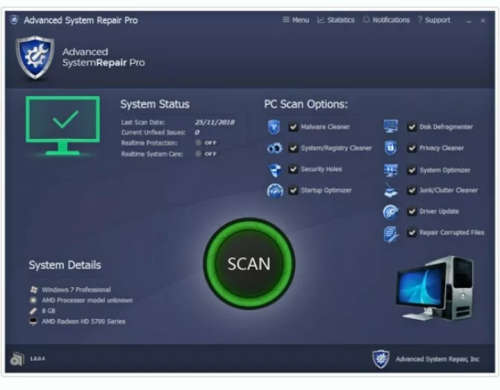Click the Repair Corrupted Files icon
The width and height of the screenshot is (500, 390).
click(391, 233)
